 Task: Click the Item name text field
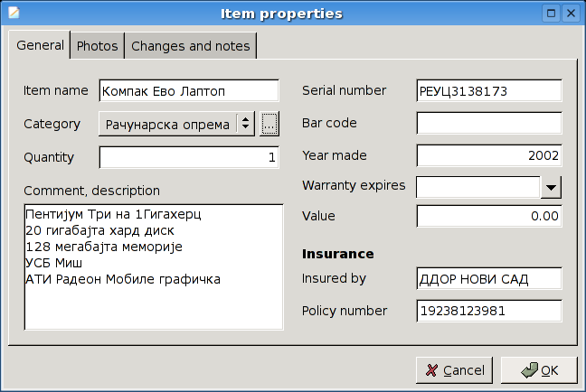188,91
